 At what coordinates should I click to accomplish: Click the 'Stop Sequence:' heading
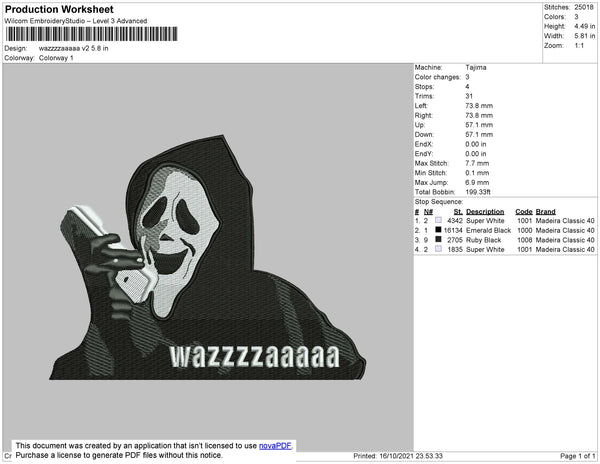[439, 202]
